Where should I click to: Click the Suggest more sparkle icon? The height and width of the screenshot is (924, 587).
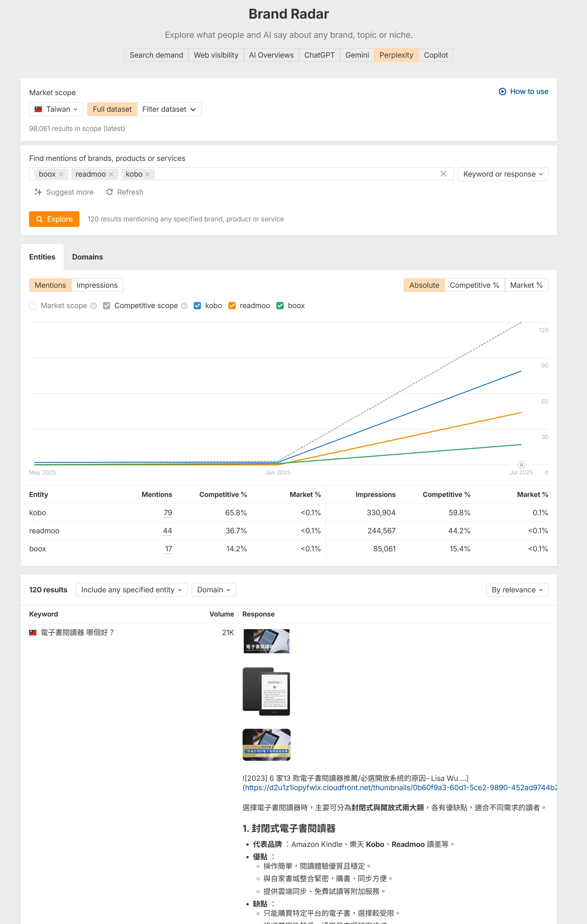coord(38,192)
